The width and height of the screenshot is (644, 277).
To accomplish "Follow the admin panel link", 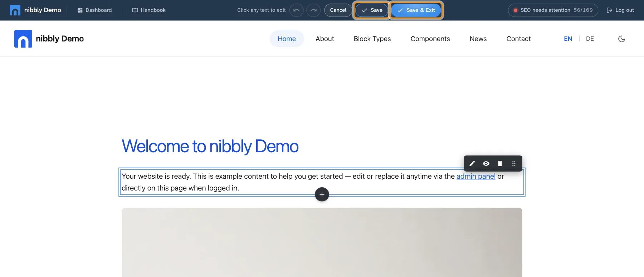I will [476, 177].
